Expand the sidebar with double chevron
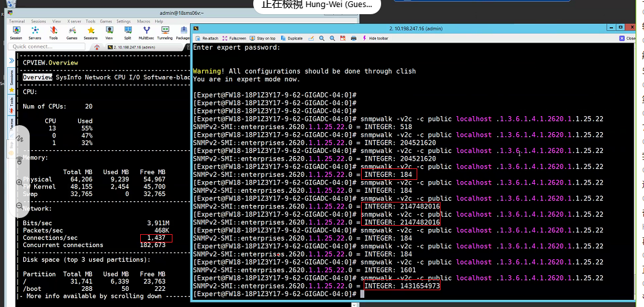 [11, 61]
